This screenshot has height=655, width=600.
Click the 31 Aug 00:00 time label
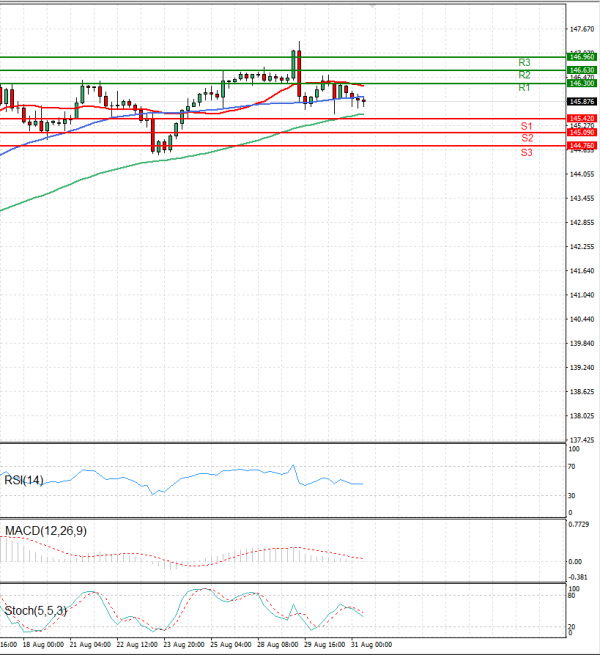click(x=371, y=645)
